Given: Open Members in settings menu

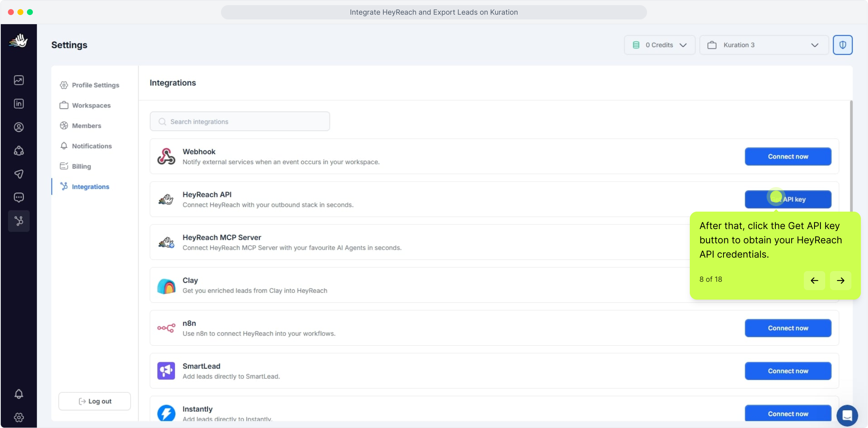Looking at the screenshot, I should coord(80,126).
